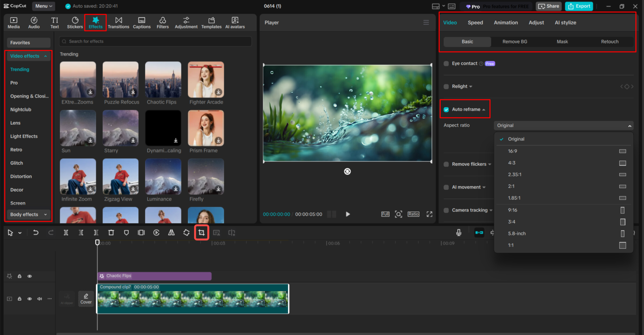Click the Export button

579,6
